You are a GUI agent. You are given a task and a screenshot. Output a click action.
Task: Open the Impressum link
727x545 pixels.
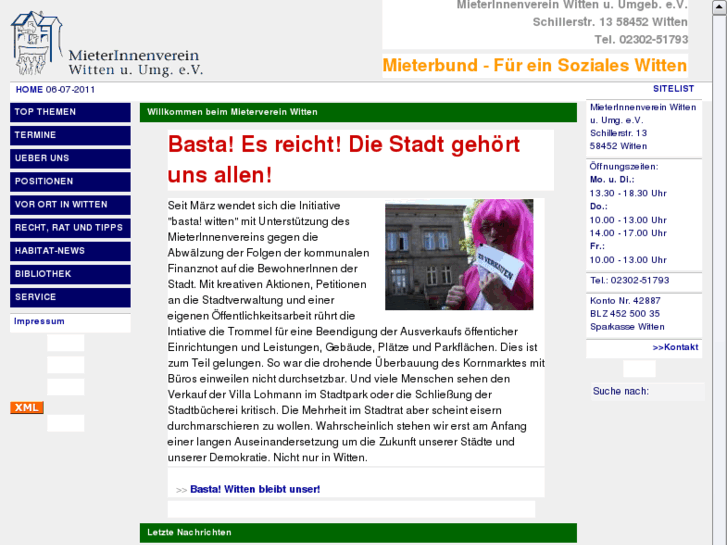(x=39, y=321)
